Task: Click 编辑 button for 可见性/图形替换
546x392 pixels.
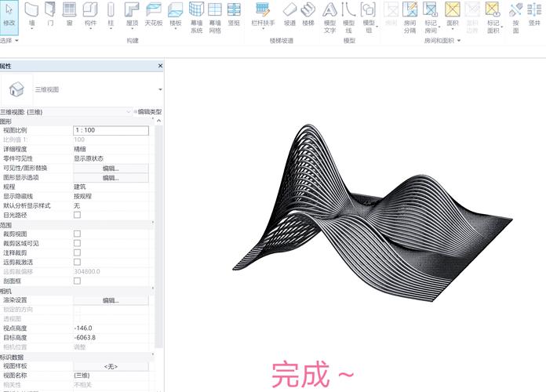Action: pyautogui.click(x=111, y=168)
